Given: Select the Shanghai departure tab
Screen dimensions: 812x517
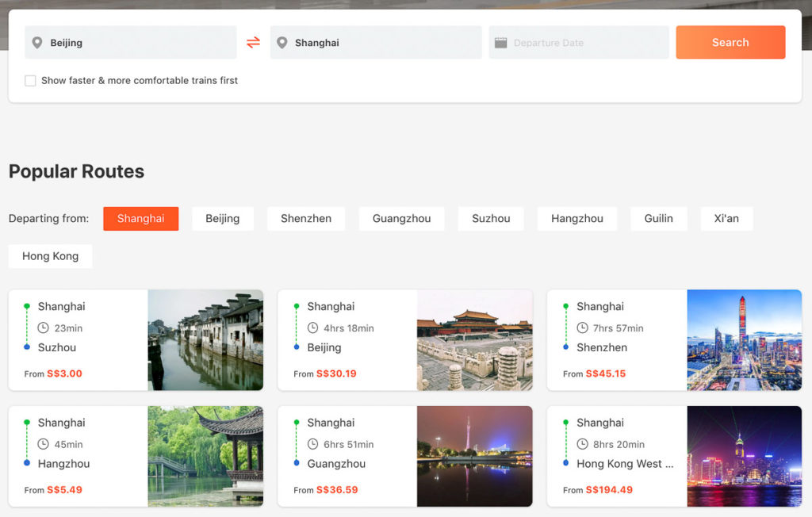Looking at the screenshot, I should click(141, 219).
